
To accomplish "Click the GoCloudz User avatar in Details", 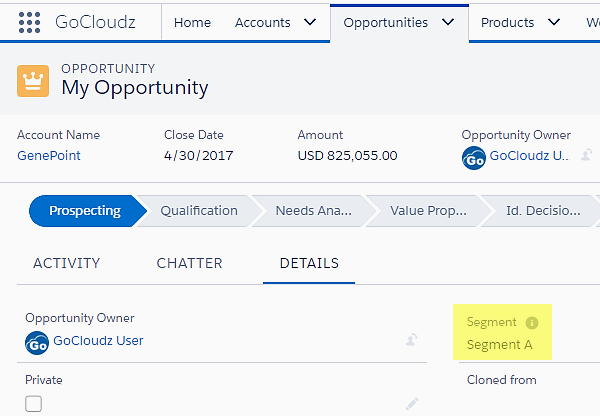I will [x=37, y=343].
